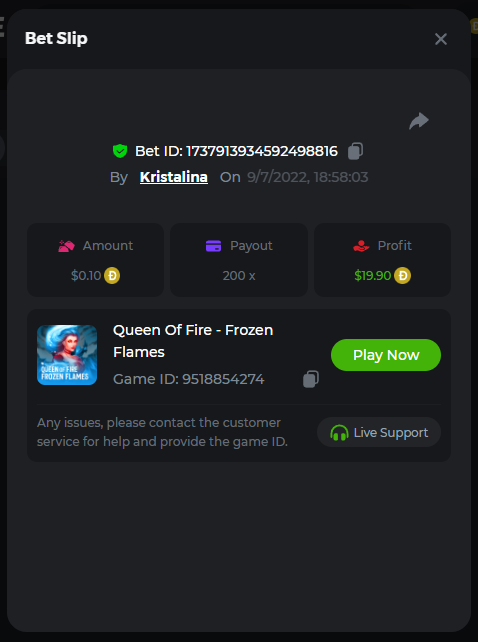This screenshot has width=478, height=642.
Task: Click the Queen Of Fire game thumbnail
Action: click(67, 355)
